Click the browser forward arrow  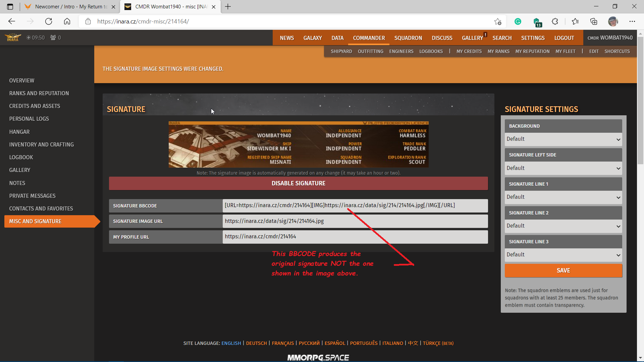point(30,21)
